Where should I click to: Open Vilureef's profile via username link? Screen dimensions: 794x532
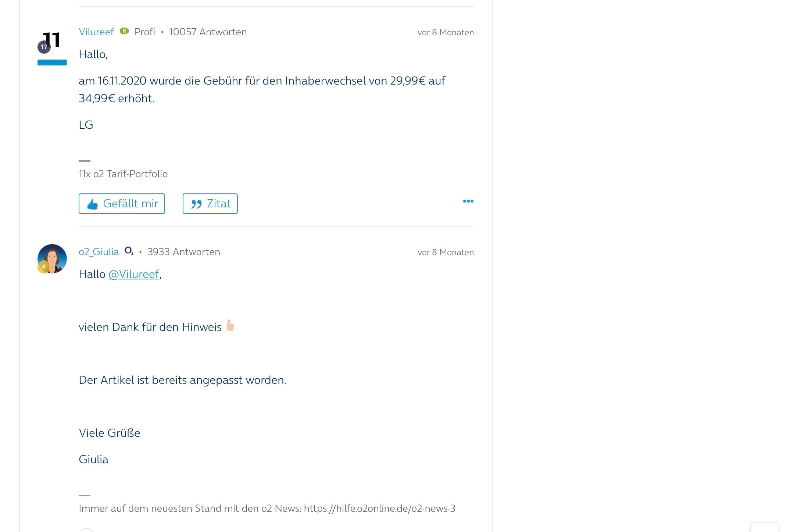pos(96,32)
